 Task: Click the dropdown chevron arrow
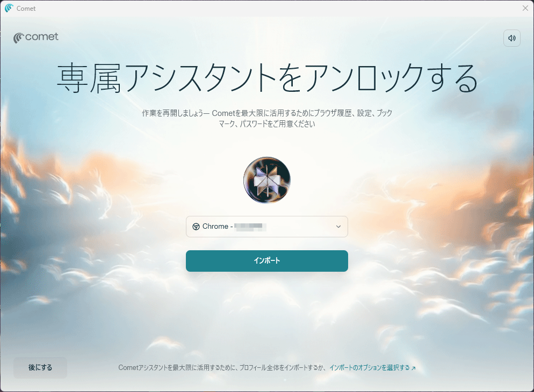(338, 227)
